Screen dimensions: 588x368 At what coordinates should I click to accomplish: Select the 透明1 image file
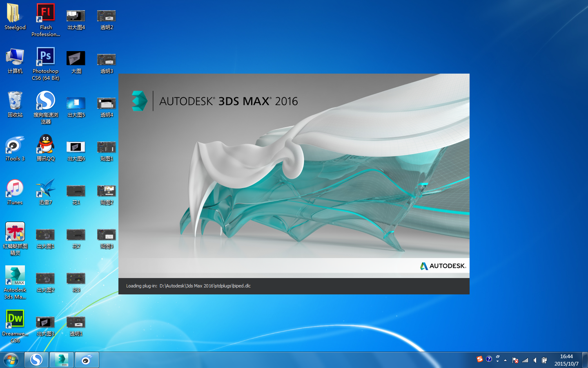[x=76, y=326]
